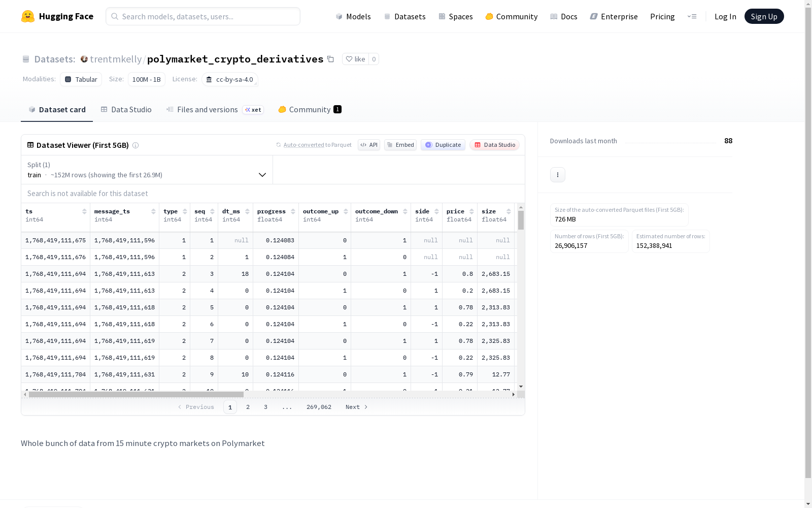Open the Enterprise navigation link

coord(614,16)
